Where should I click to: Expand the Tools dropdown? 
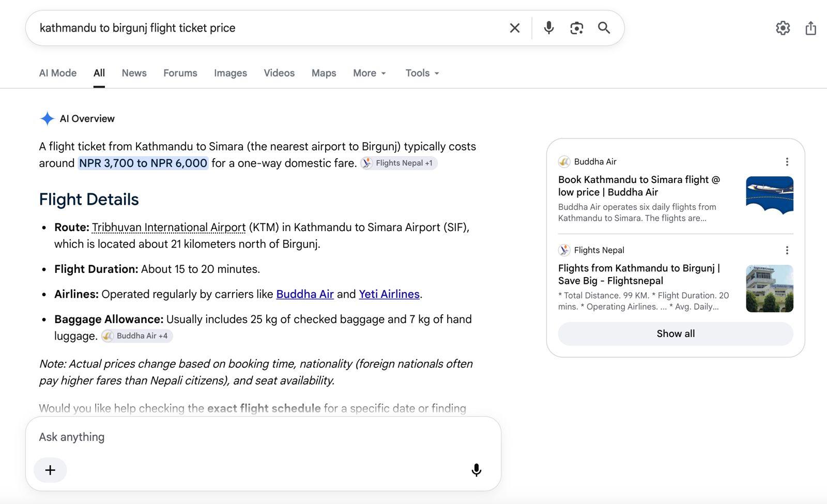tap(422, 73)
